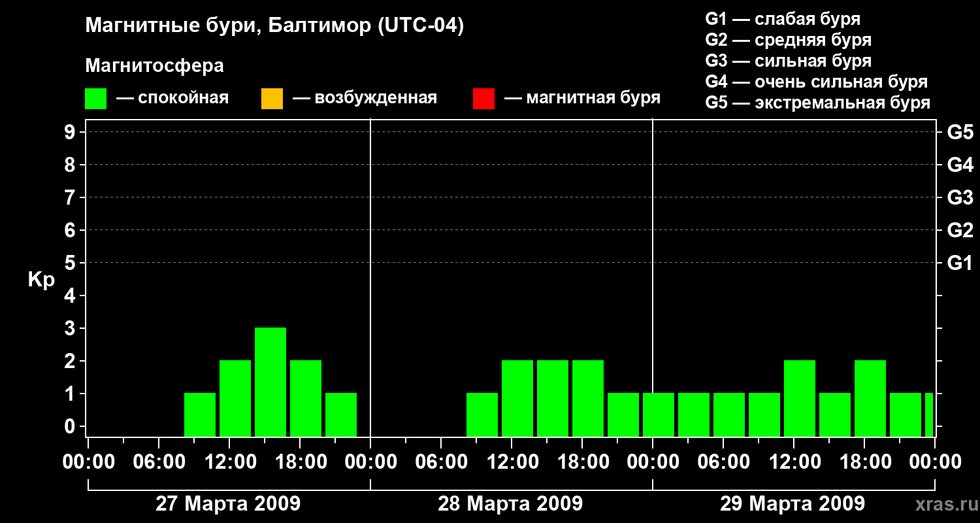Click the '— магнитная буря' legend label
Viewport: 980px width, 523px height.
(x=582, y=98)
